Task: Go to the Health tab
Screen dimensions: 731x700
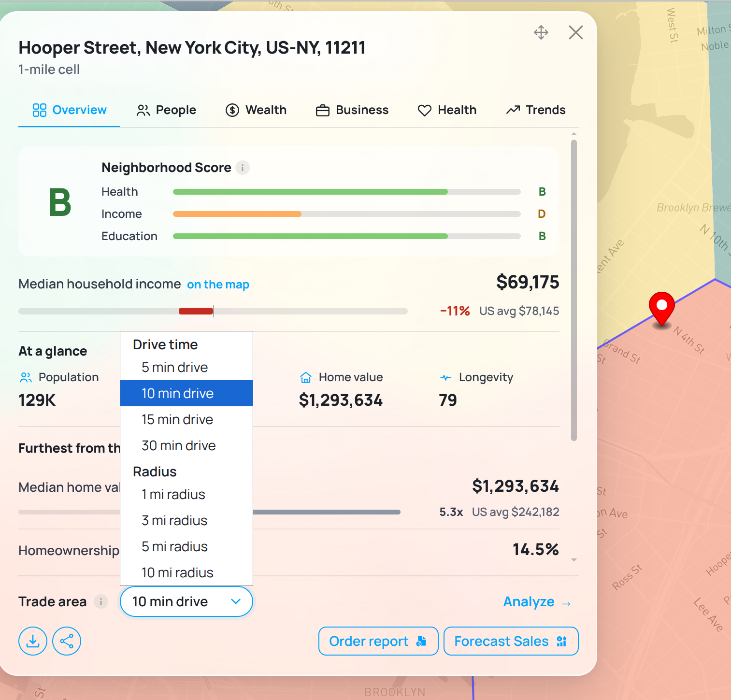Action: tap(447, 110)
